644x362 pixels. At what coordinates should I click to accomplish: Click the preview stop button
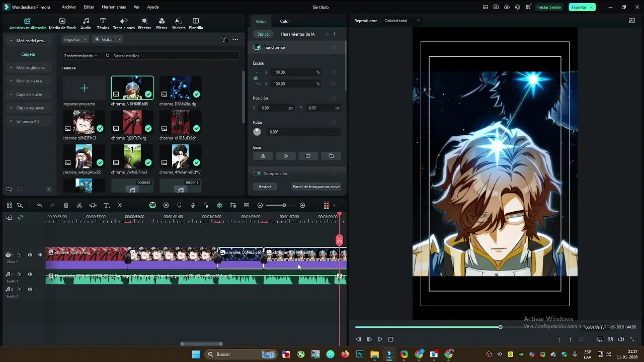click(x=391, y=339)
